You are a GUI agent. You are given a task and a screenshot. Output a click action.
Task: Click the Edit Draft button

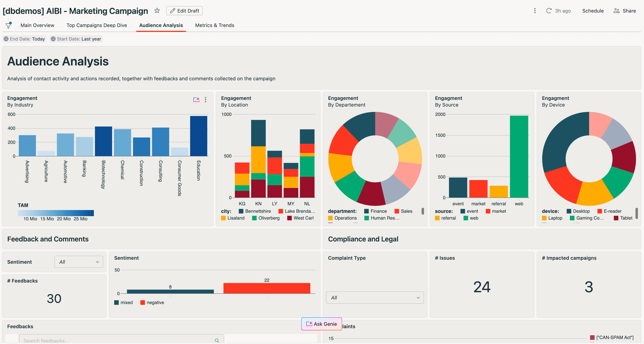184,10
